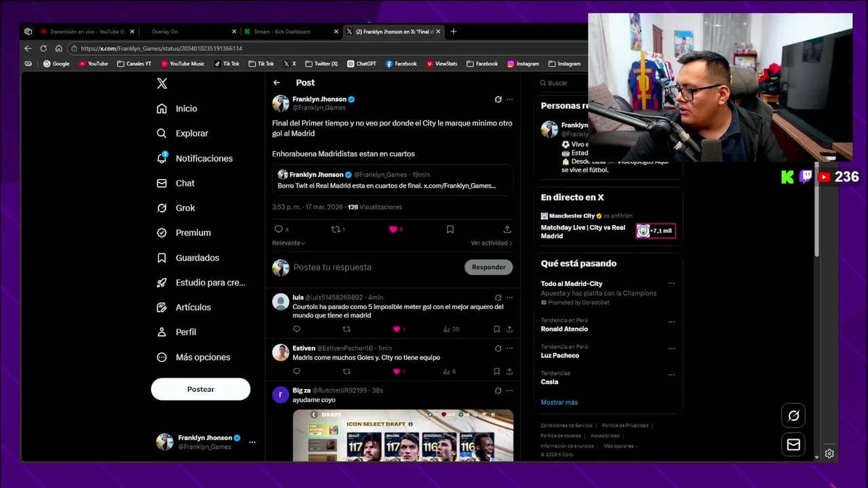Click the X logo in sidebar
Image resolution: width=868 pixels, height=488 pixels.
pyautogui.click(x=161, y=83)
